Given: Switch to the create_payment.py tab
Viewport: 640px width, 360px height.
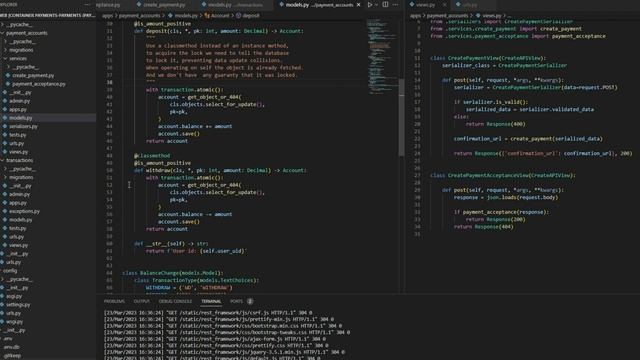Looking at the screenshot, I should [x=164, y=5].
